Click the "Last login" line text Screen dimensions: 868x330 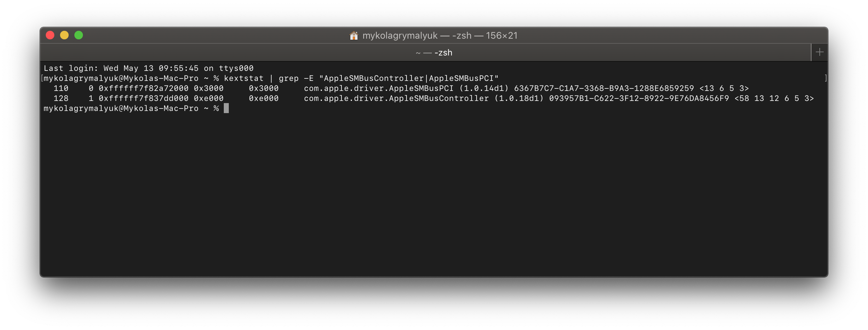pyautogui.click(x=148, y=68)
